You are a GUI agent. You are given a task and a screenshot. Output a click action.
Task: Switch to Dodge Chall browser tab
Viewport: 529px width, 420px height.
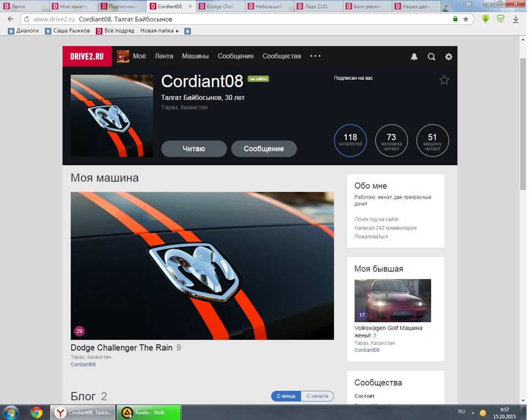220,6
